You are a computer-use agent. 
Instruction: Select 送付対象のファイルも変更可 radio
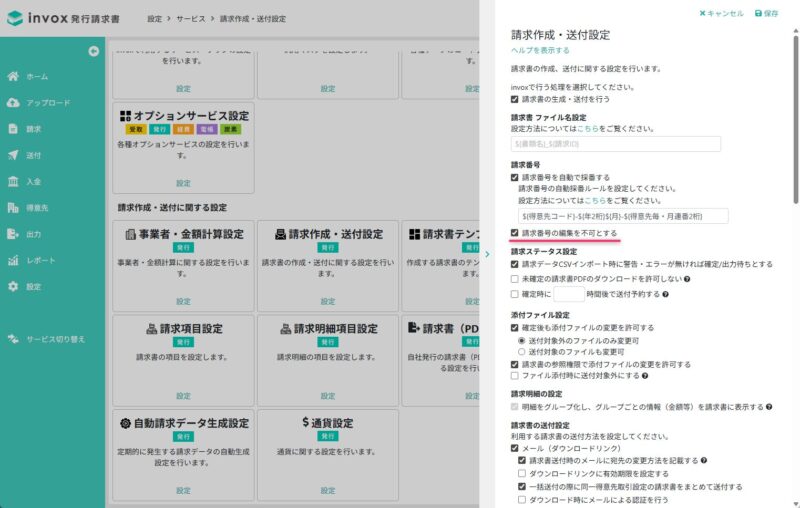(521, 352)
